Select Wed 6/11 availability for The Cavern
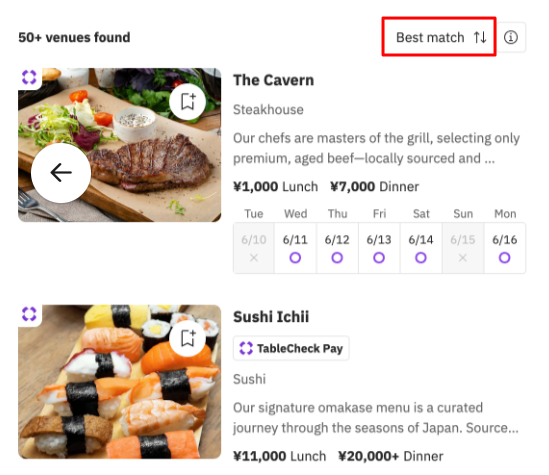 point(295,248)
